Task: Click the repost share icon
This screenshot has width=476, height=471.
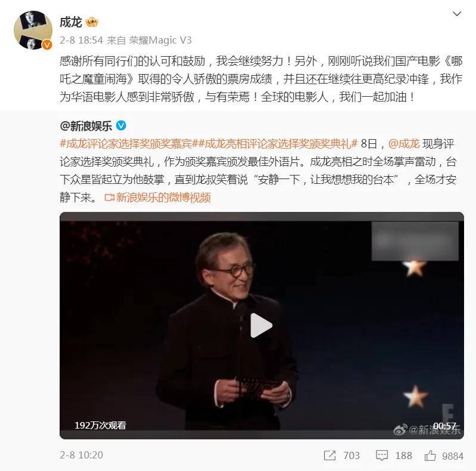Action: coord(330,455)
